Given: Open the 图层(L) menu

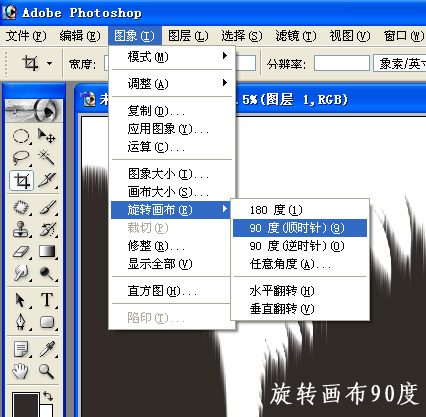Looking at the screenshot, I should 188,36.
